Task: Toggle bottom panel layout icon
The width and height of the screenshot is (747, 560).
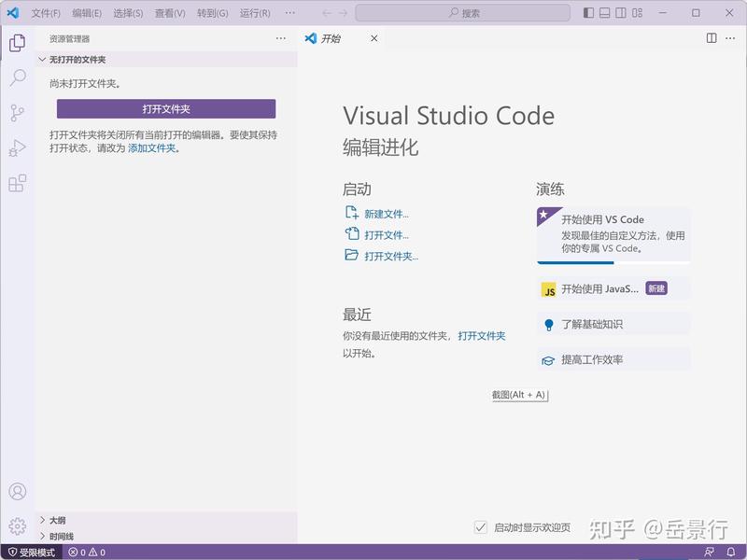Action: pyautogui.click(x=604, y=13)
